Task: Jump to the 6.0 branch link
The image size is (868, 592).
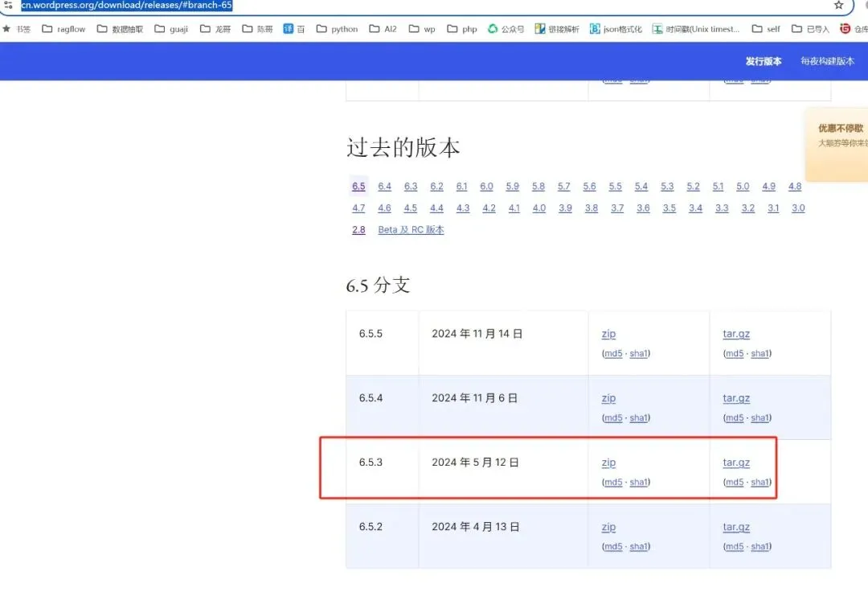Action: [x=486, y=187]
